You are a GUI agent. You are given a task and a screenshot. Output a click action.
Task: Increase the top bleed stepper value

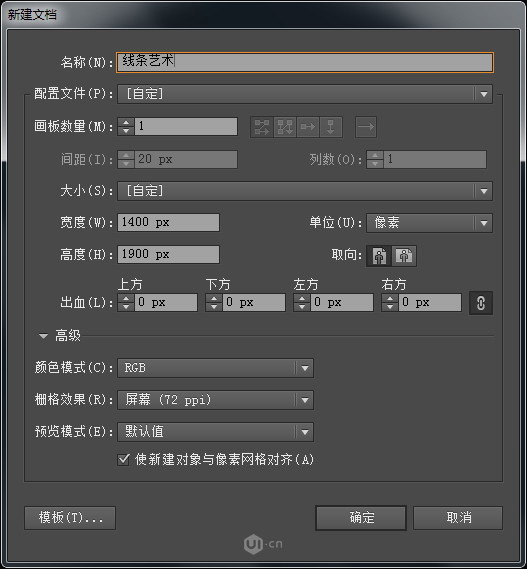pos(126,298)
